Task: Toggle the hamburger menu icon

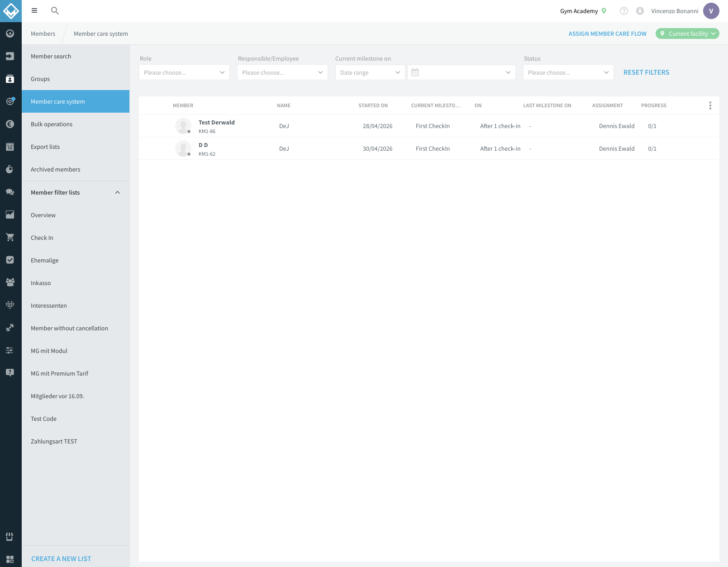Action: [x=34, y=10]
